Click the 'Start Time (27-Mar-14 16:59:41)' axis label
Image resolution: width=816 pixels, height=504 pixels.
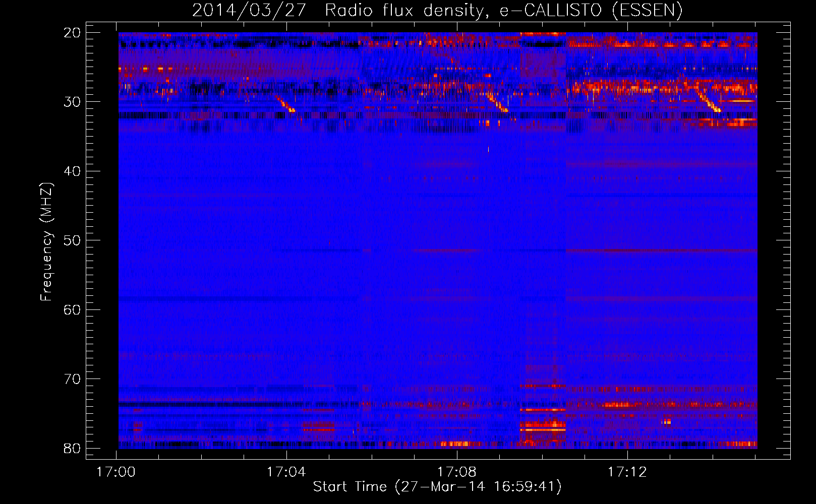[x=437, y=487]
